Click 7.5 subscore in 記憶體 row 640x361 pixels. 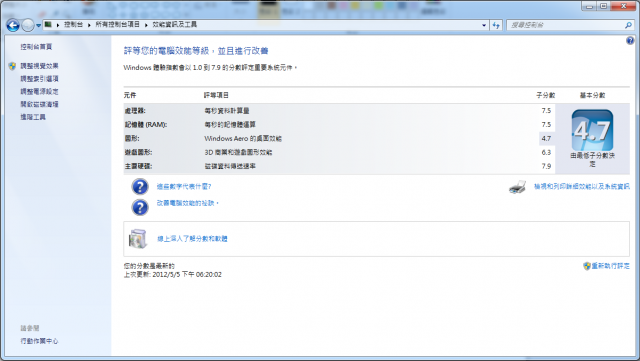click(x=546, y=125)
